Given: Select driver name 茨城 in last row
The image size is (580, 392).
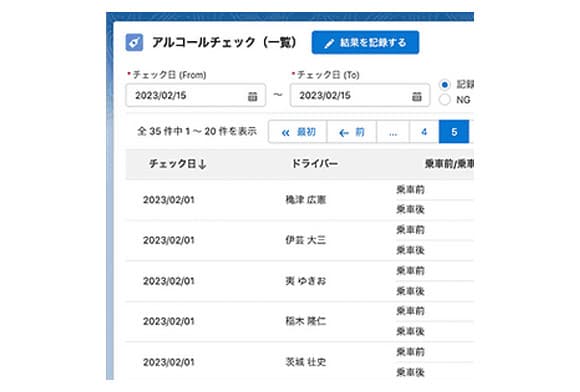Looking at the screenshot, I should pos(306,362).
